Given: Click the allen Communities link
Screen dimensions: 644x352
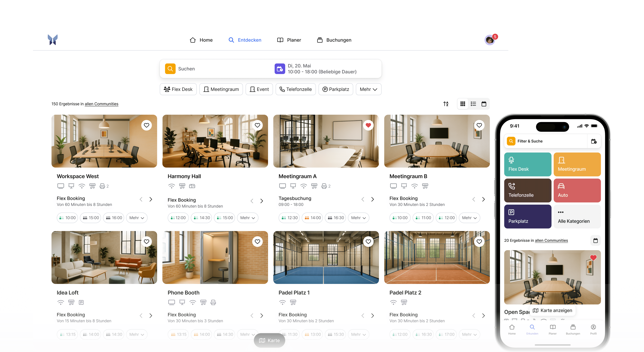Looking at the screenshot, I should click(x=102, y=104).
